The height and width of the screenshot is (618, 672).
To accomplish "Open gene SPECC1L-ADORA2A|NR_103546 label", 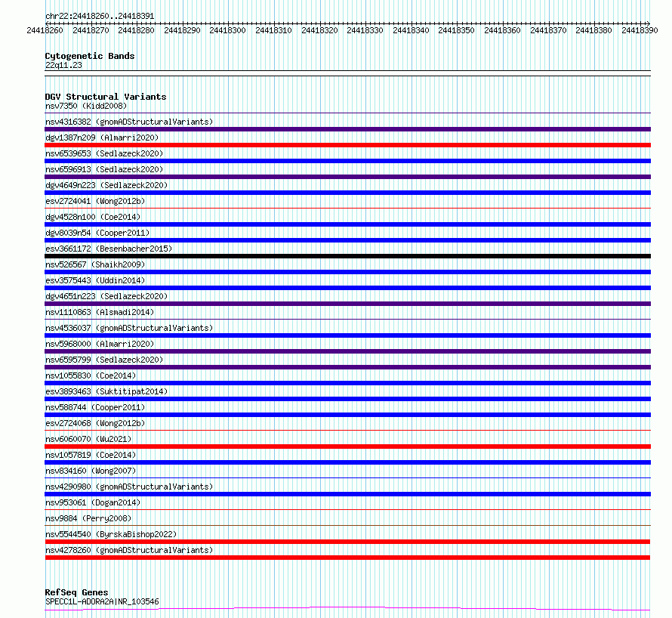I will point(102,601).
